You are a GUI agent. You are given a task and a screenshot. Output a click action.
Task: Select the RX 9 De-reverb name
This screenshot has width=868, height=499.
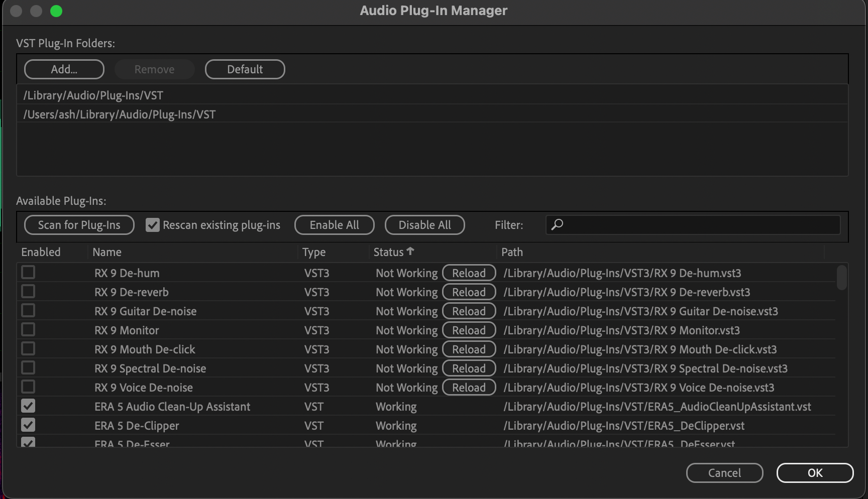point(132,292)
